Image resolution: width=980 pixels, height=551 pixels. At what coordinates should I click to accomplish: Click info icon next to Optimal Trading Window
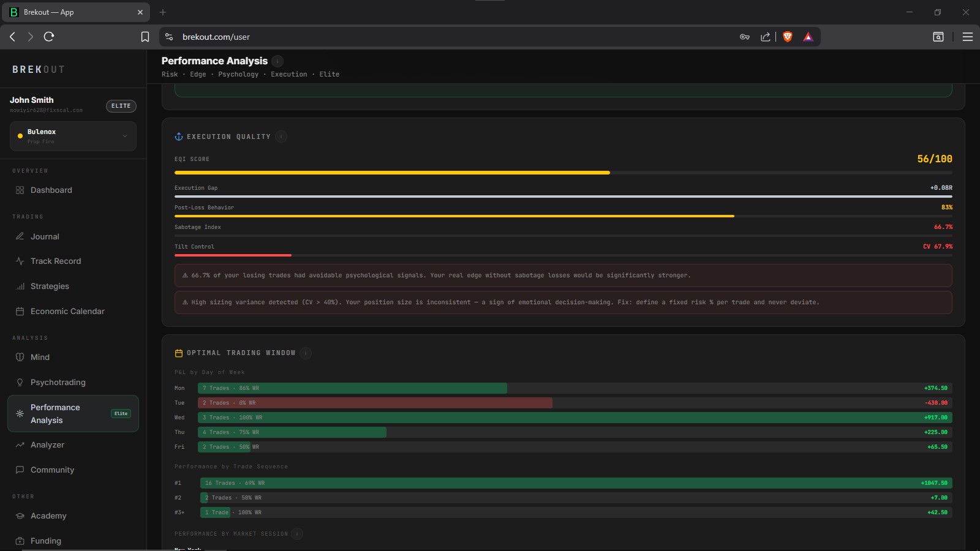coord(306,353)
